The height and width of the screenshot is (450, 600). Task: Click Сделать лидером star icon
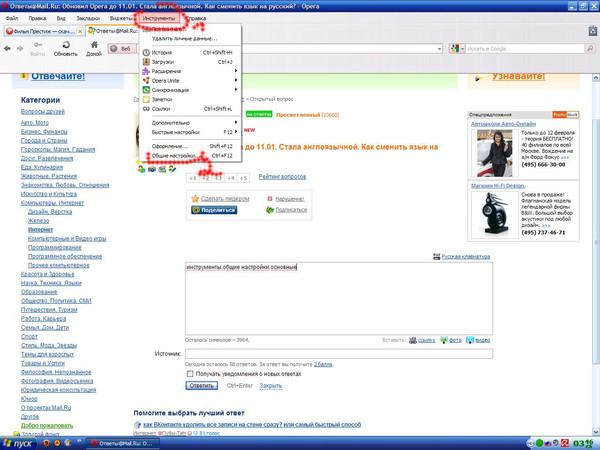(195, 199)
